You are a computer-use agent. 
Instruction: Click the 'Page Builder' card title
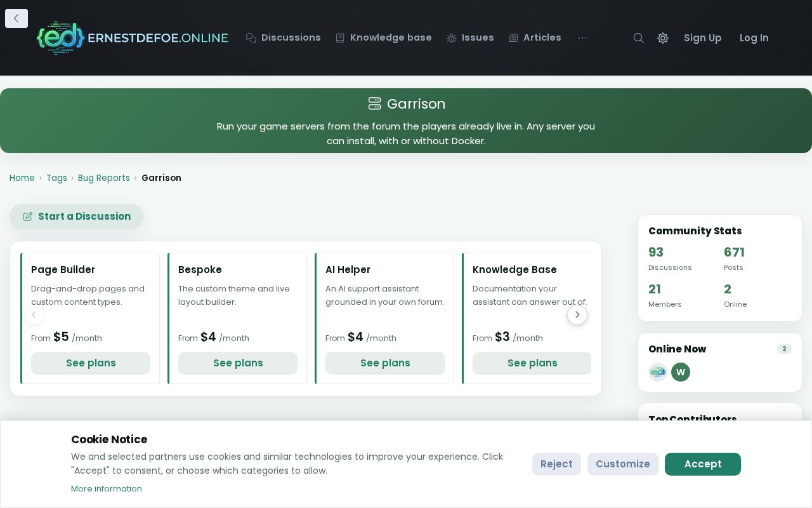pyautogui.click(x=63, y=270)
